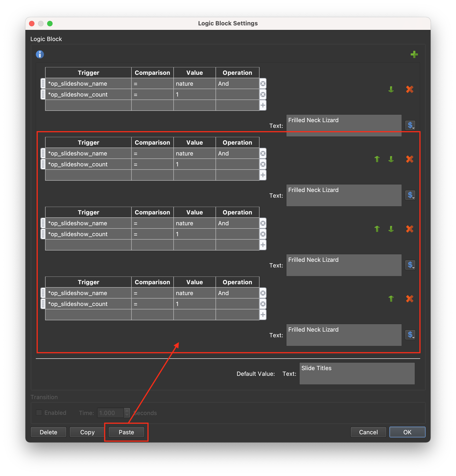This screenshot has height=476, width=456.
Task: Move third logic block up
Action: (377, 229)
